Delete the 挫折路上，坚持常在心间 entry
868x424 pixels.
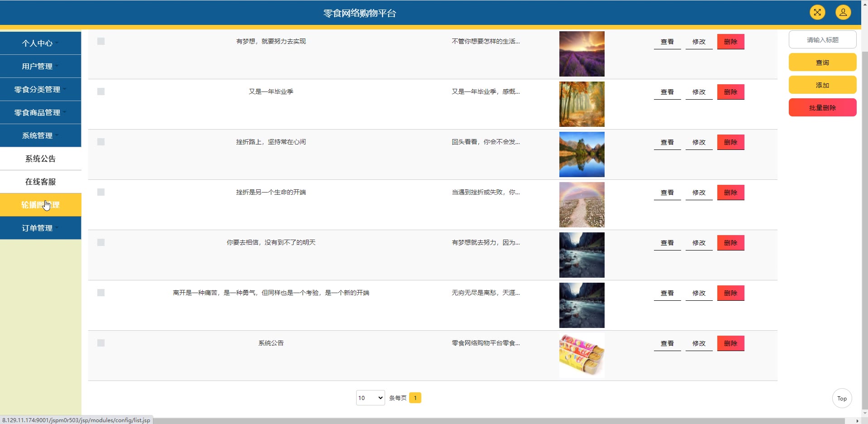[730, 142]
